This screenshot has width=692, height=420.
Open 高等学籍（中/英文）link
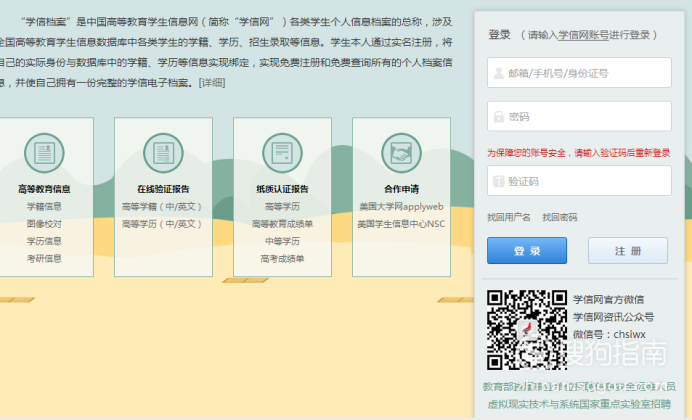[x=162, y=206]
